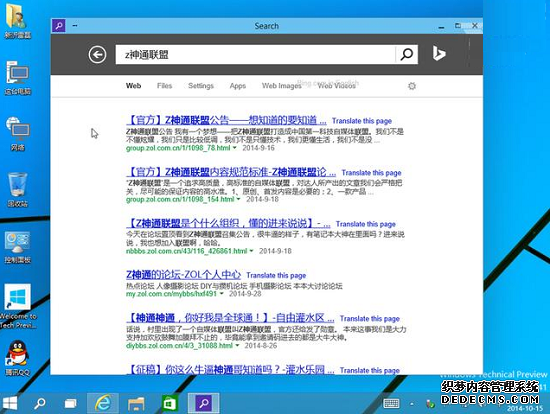Image resolution: width=550 pixels, height=414 pixels.
Task: Open first result Z神通联盟公告 link
Action: 226,120
